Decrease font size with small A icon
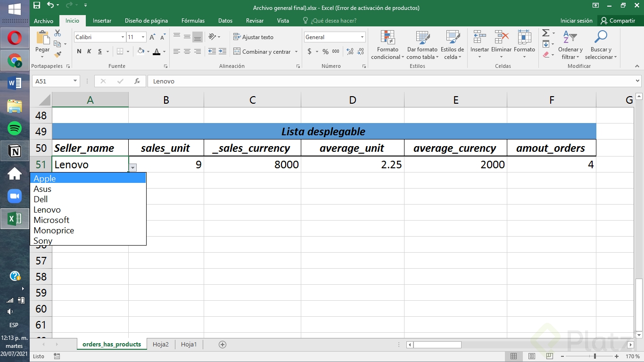 (163, 37)
